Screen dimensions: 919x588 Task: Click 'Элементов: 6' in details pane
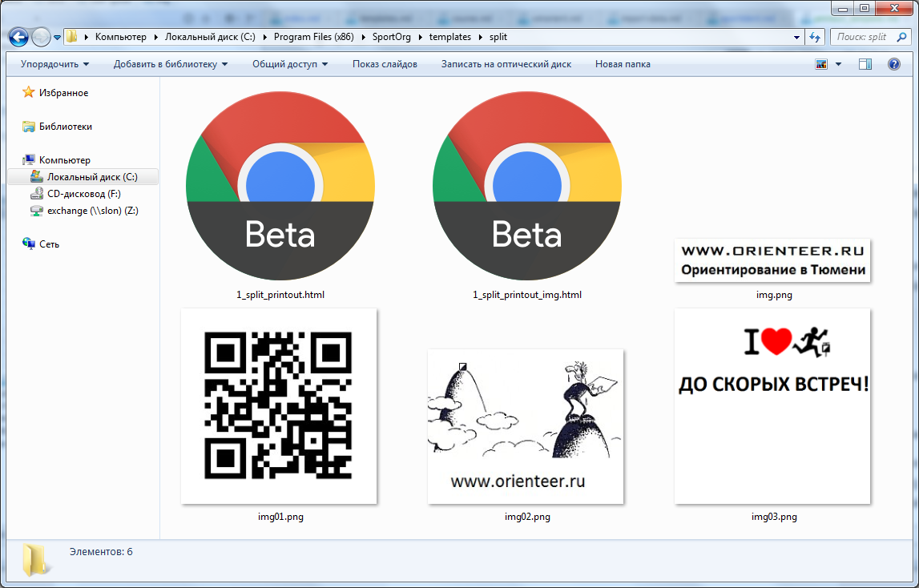pyautogui.click(x=101, y=552)
